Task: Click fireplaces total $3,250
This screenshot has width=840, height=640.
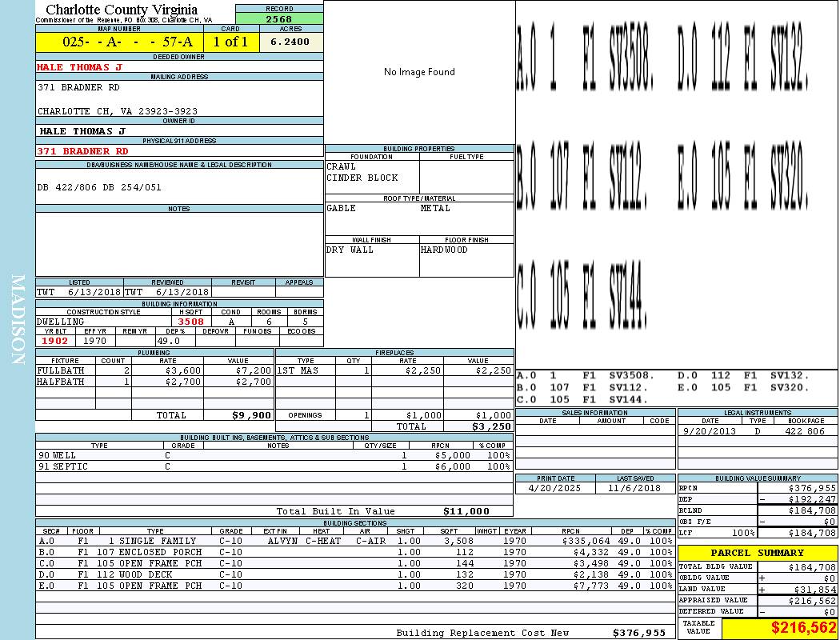Action: click(x=491, y=427)
